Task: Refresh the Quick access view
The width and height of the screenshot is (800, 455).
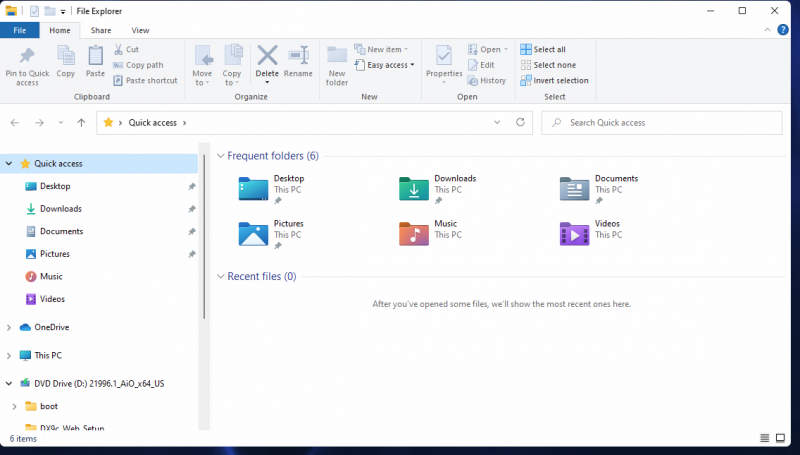Action: 520,122
